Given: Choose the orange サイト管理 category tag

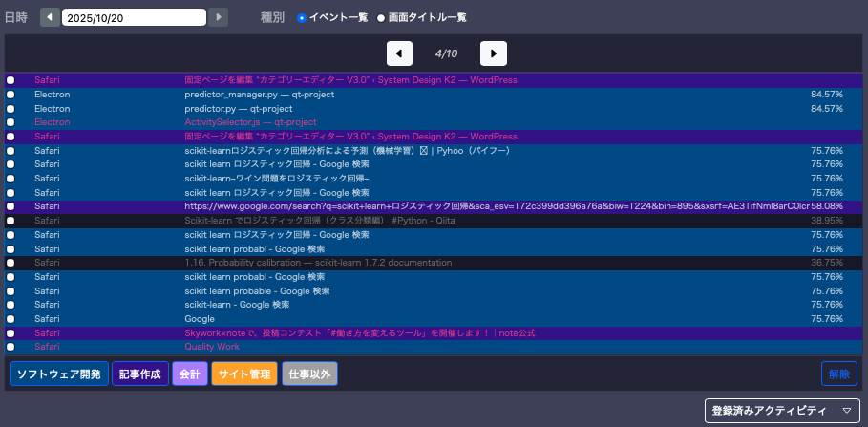Looking at the screenshot, I should coord(243,374).
